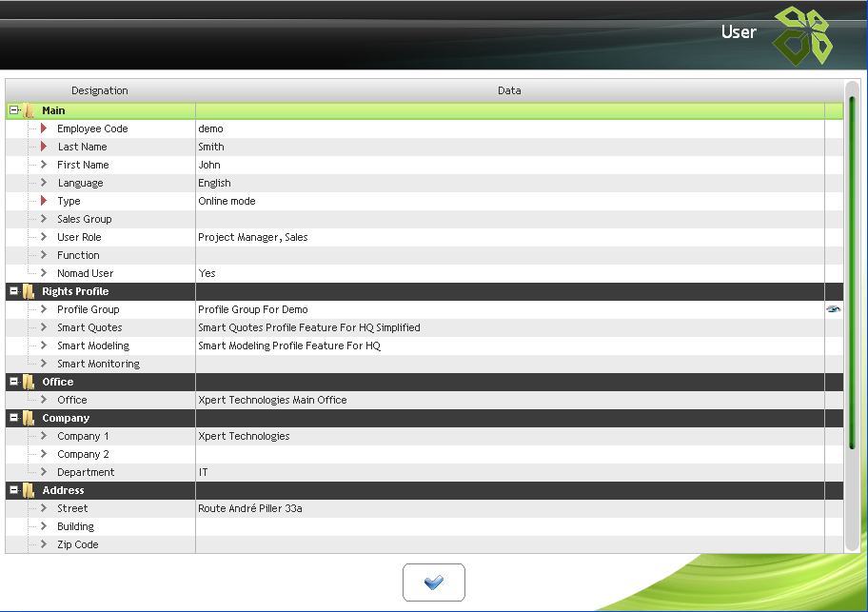Click the chevron beside User Role
This screenshot has width=868, height=612.
(43, 237)
